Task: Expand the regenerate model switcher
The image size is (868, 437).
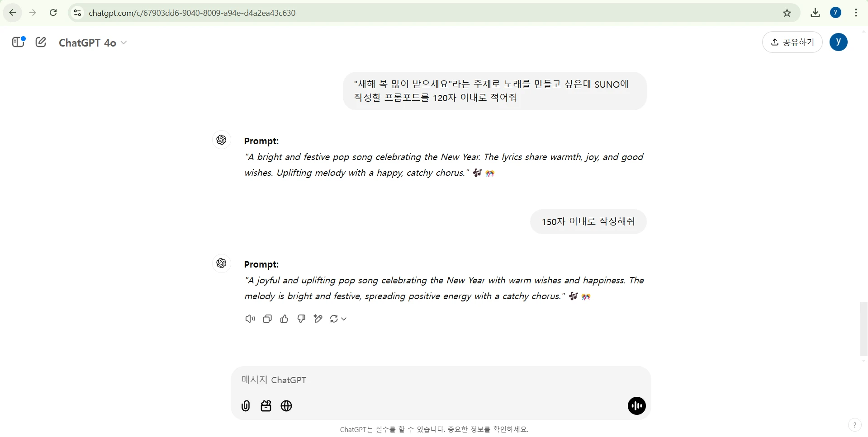Action: click(338, 319)
